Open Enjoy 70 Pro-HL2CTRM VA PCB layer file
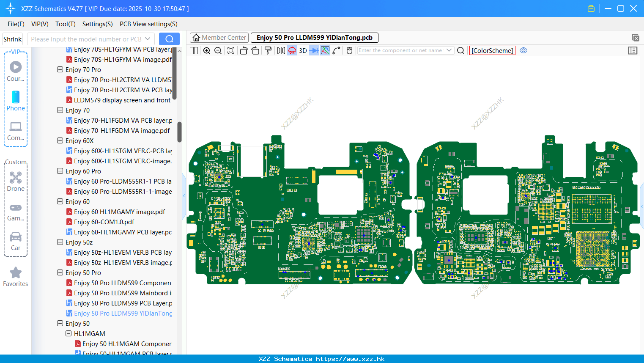 click(119, 90)
